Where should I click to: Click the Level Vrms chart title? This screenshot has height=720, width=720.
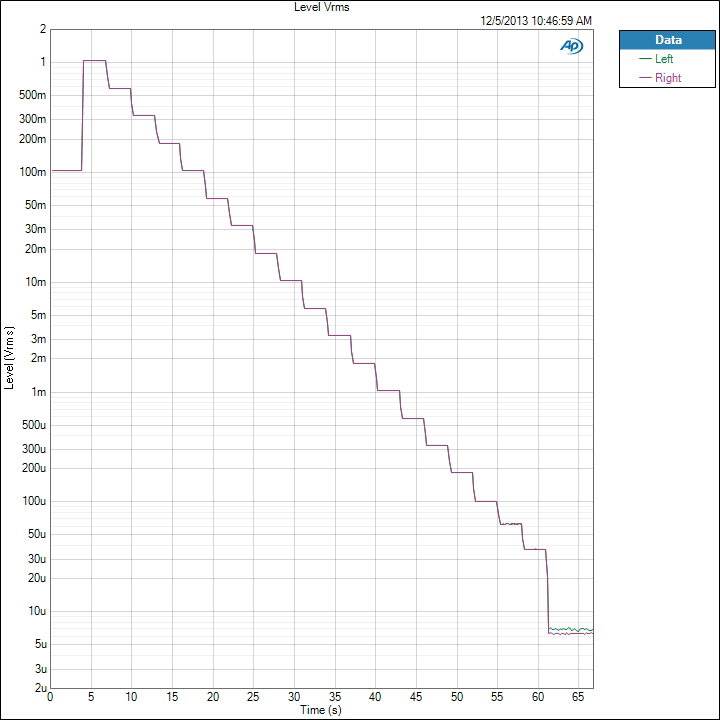coord(322,7)
